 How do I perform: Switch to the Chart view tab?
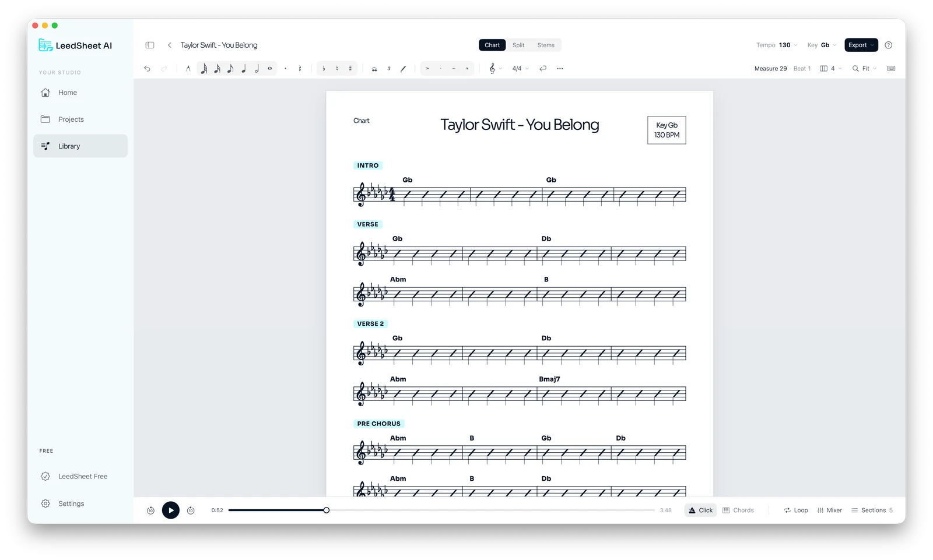point(492,45)
